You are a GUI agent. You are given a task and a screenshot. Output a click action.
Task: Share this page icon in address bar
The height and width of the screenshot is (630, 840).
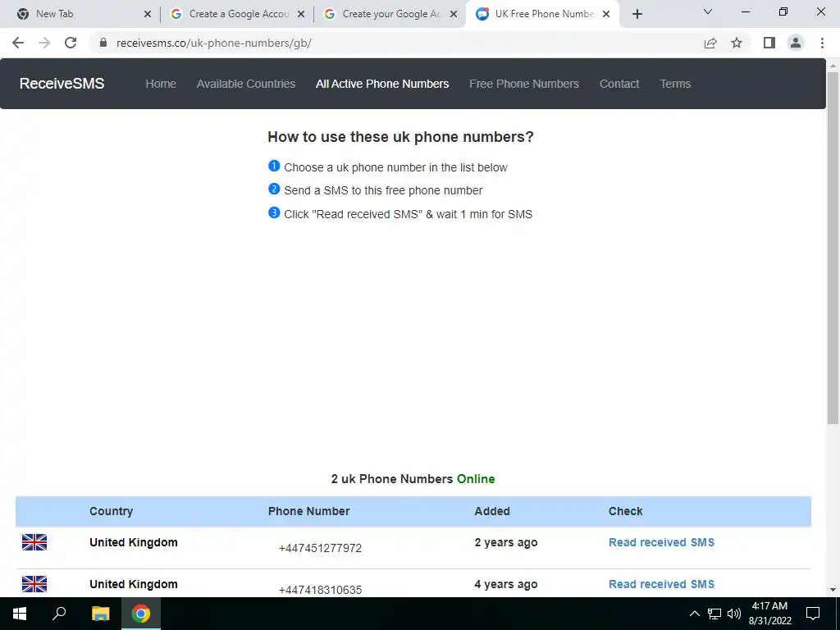710,43
